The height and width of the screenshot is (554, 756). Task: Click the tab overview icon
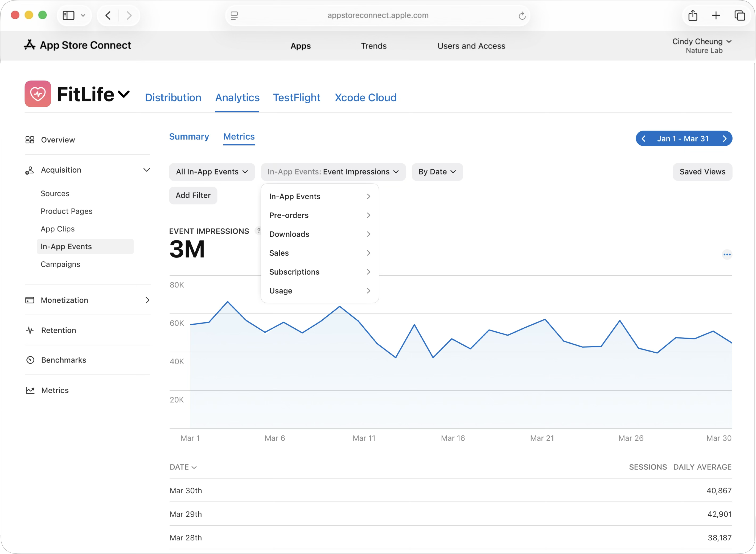(x=739, y=15)
